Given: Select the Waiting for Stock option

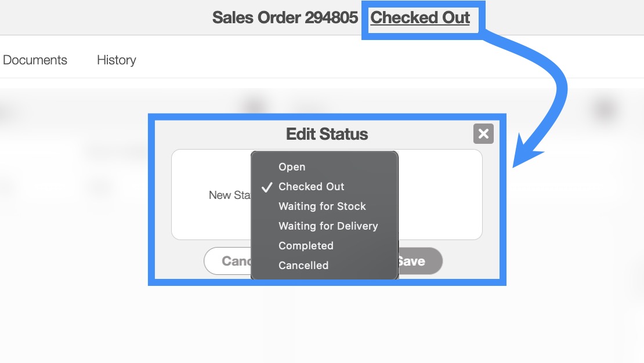Looking at the screenshot, I should point(322,206).
